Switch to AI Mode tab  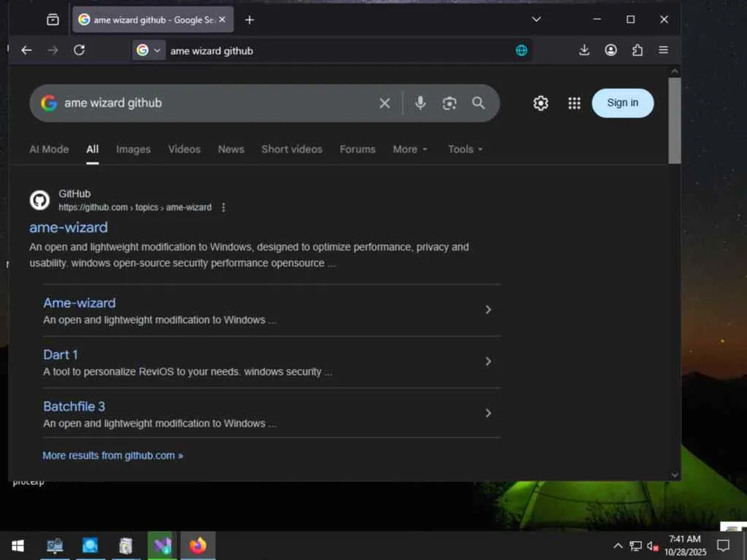pyautogui.click(x=49, y=149)
